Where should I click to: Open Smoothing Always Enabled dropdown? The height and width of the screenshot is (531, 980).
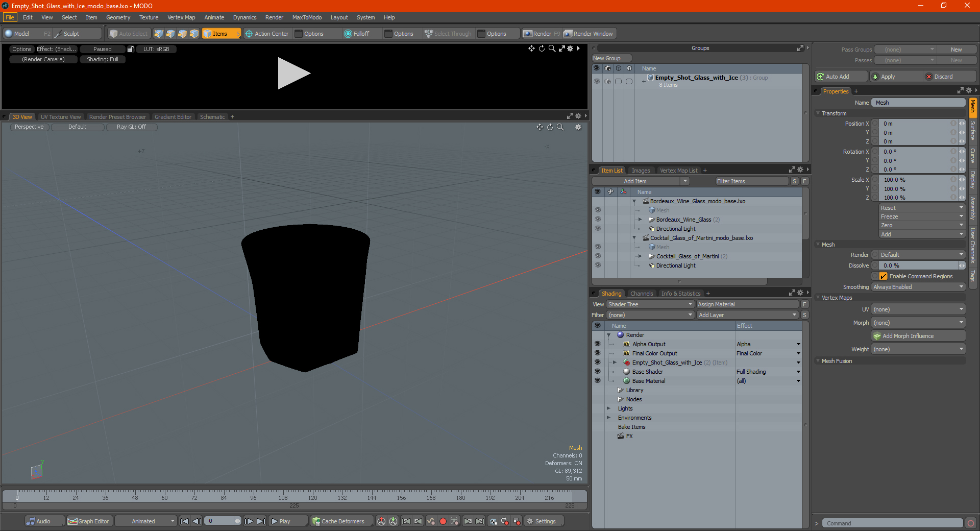point(918,287)
